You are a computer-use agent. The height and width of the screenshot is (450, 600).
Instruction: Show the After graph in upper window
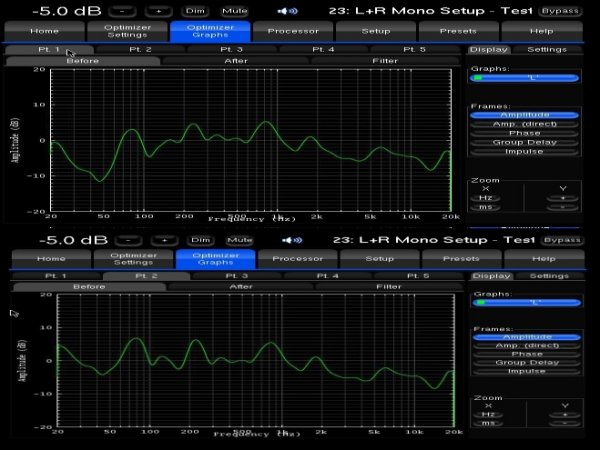click(235, 61)
